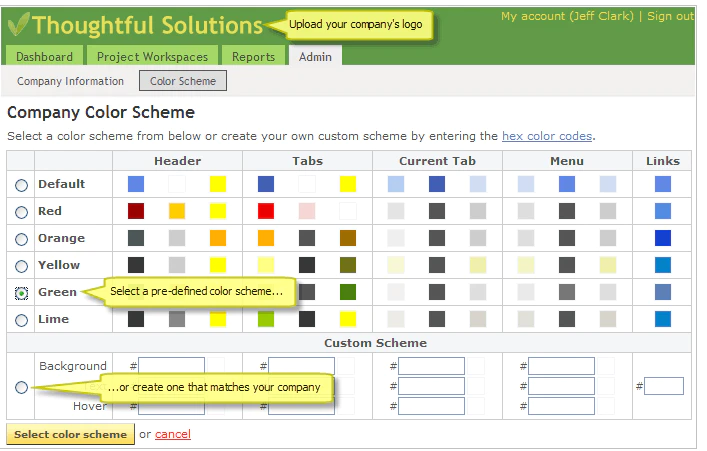707x451 pixels.
Task: Switch to Project Workspaces tab
Action: 152,56
